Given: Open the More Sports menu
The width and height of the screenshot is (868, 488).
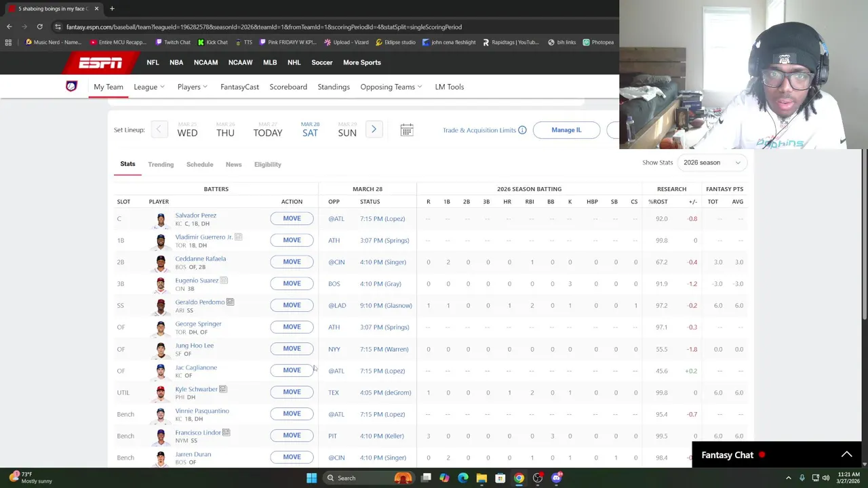Looking at the screenshot, I should 361,62.
